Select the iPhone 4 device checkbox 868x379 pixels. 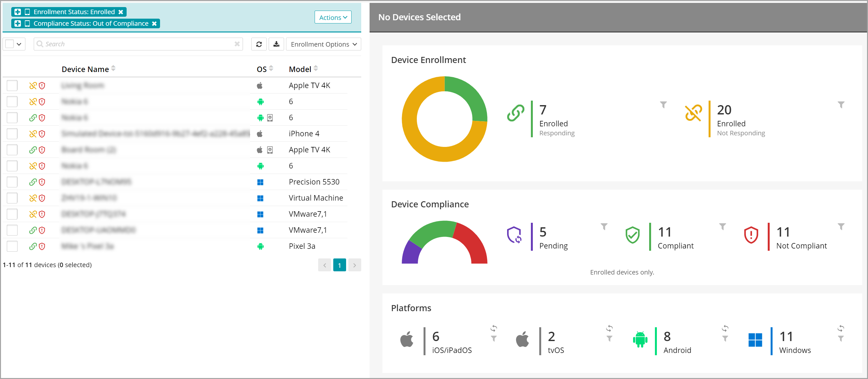point(12,134)
